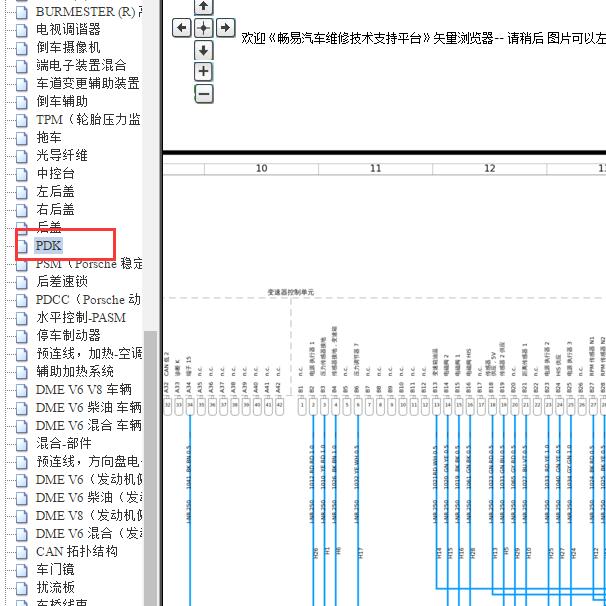The width and height of the screenshot is (606, 606).
Task: Select 拖车 in the tree
Action: (49, 137)
